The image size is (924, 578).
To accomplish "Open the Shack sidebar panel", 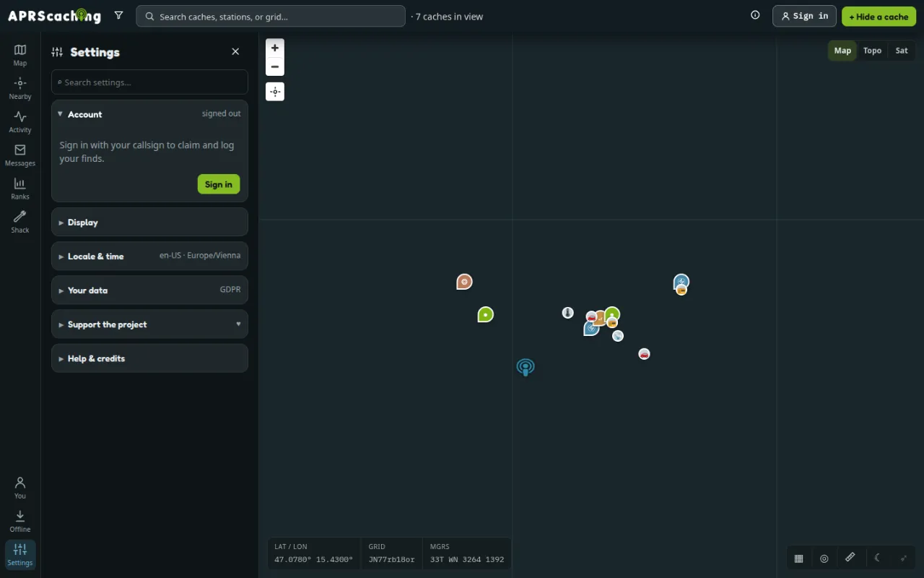I will click(20, 221).
